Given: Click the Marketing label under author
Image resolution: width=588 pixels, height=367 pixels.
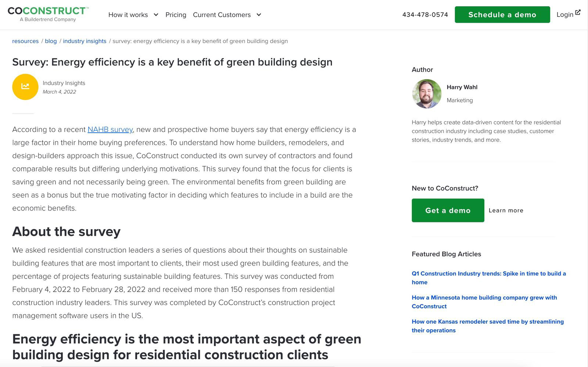Looking at the screenshot, I should click(460, 100).
